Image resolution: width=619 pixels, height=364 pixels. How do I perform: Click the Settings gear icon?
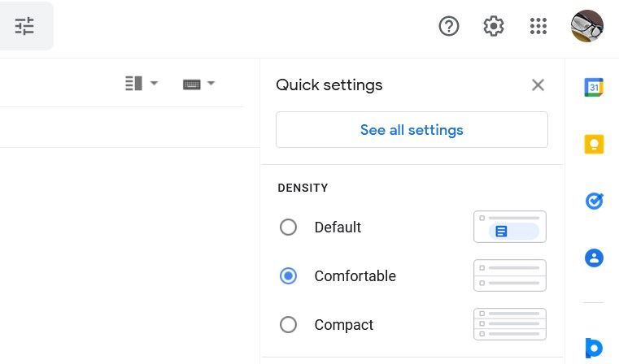(x=494, y=26)
